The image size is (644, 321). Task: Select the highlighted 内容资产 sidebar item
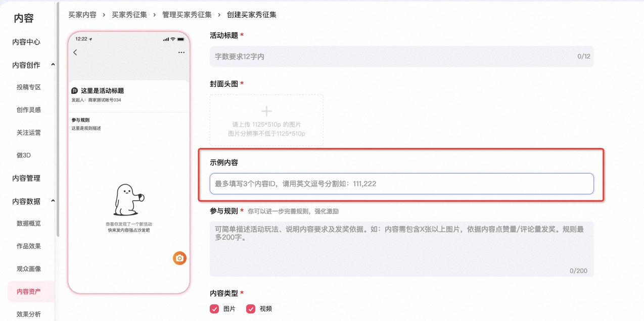click(x=31, y=291)
